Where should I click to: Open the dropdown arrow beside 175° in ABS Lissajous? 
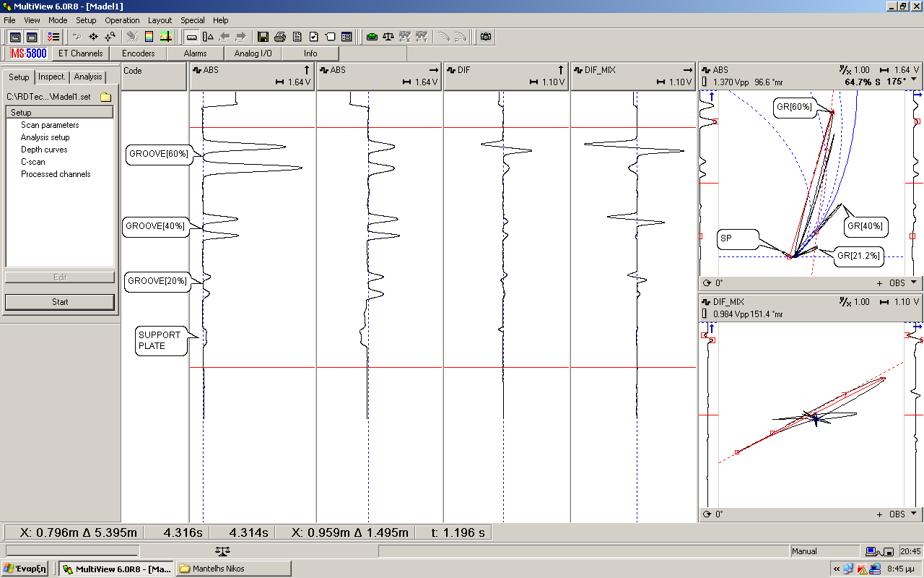[x=915, y=81]
